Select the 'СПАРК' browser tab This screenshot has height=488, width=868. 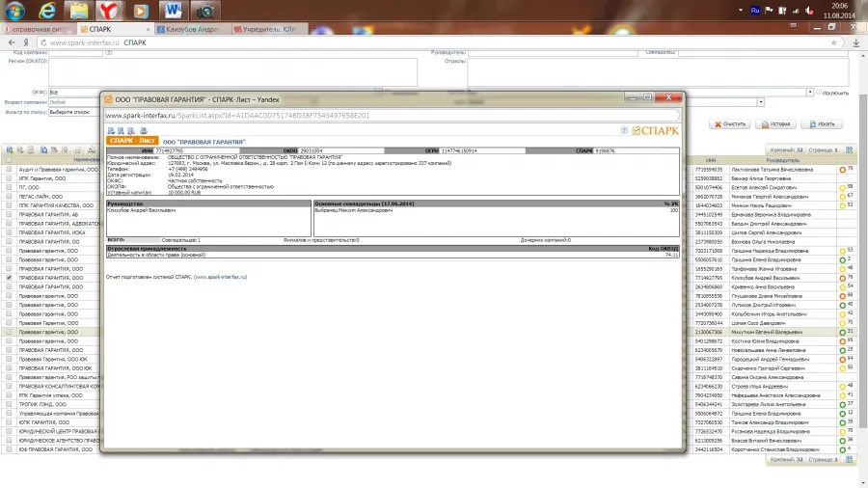point(115,29)
